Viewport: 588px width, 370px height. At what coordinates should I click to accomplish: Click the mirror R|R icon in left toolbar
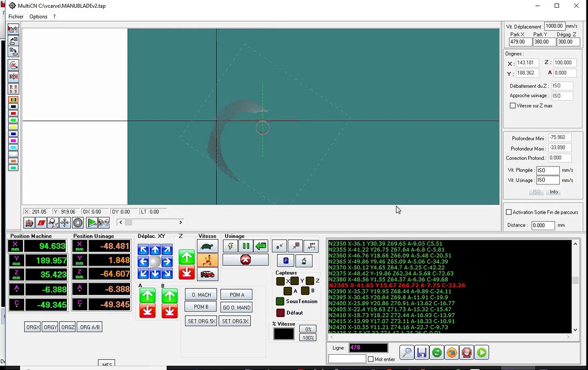click(13, 77)
